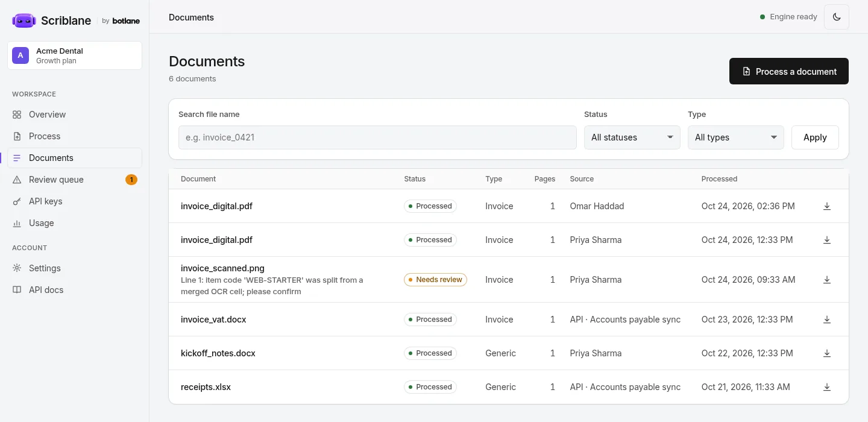Click the Process a document button

(789, 71)
